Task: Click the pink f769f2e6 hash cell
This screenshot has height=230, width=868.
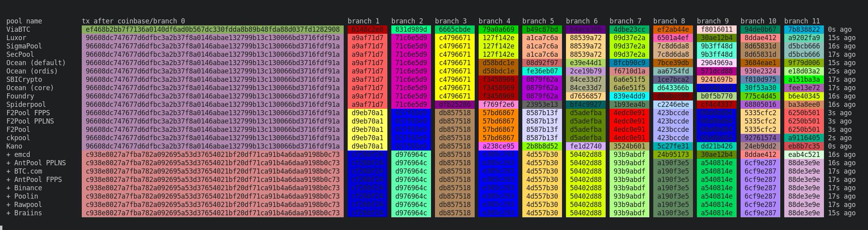Action: click(498, 105)
